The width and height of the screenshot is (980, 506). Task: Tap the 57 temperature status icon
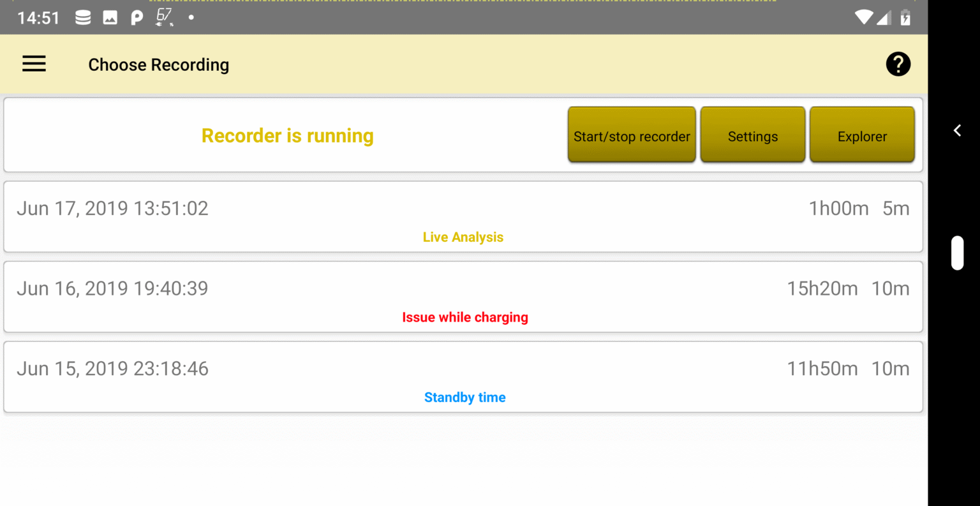pos(164,17)
